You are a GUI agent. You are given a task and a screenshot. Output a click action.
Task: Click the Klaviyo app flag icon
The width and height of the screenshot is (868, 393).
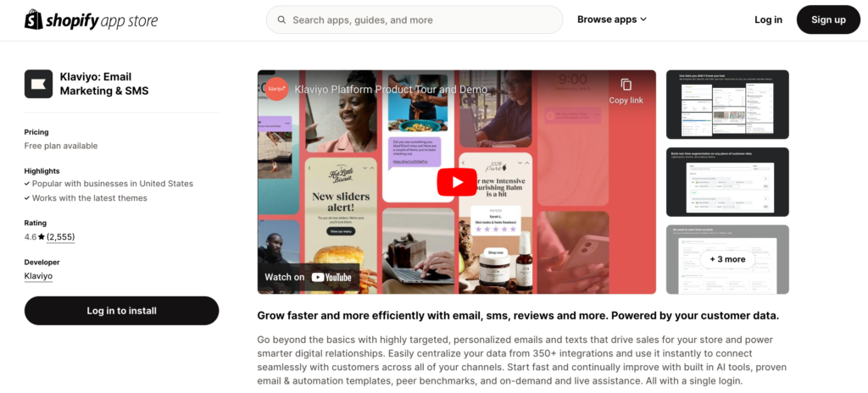click(x=38, y=84)
